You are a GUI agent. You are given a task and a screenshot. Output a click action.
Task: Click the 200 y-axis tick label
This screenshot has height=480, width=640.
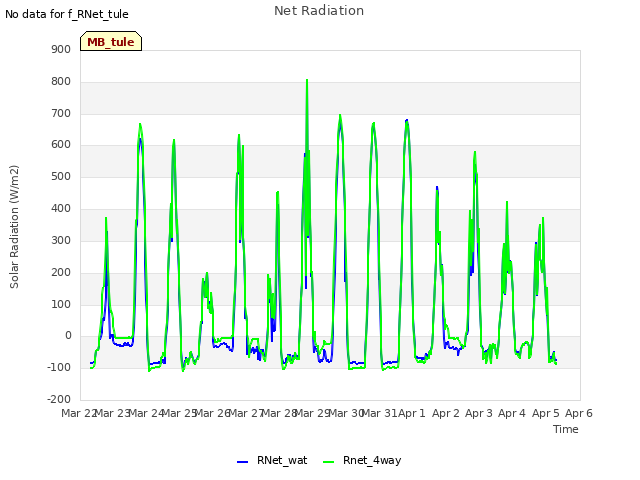tap(61, 272)
